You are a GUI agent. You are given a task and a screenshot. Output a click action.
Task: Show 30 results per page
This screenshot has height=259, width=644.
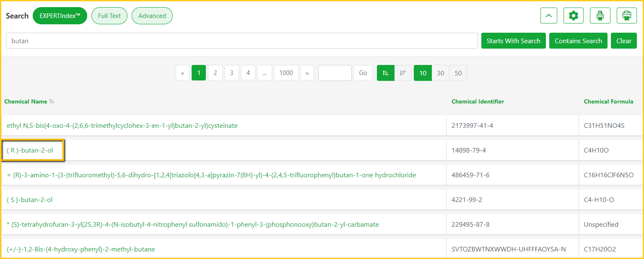pos(440,73)
